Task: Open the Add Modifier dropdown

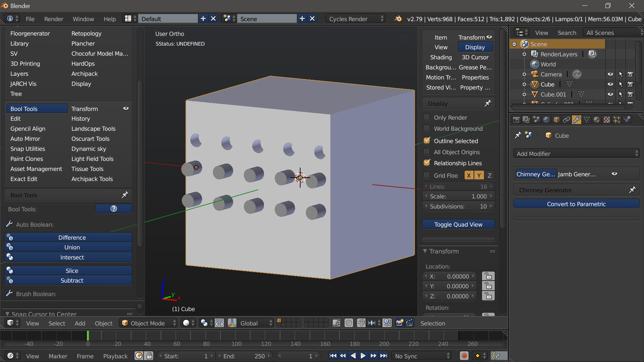Action: point(576,154)
